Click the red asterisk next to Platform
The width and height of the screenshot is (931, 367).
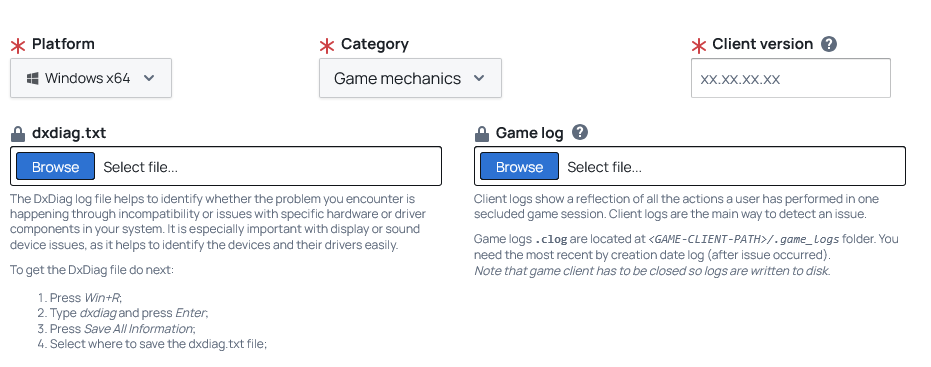(18, 46)
